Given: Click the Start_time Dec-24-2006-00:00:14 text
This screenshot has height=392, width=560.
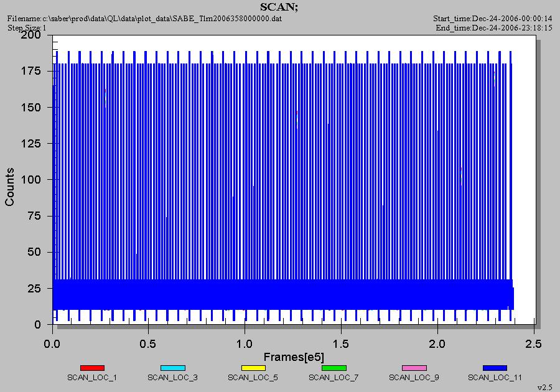Looking at the screenshot, I should 493,18.
